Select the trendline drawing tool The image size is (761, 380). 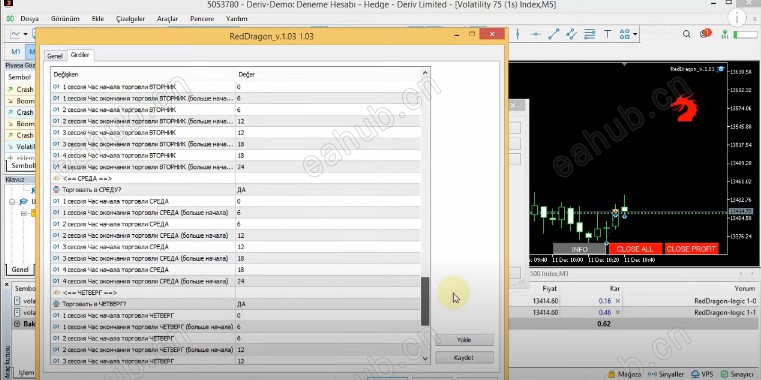coord(553,34)
